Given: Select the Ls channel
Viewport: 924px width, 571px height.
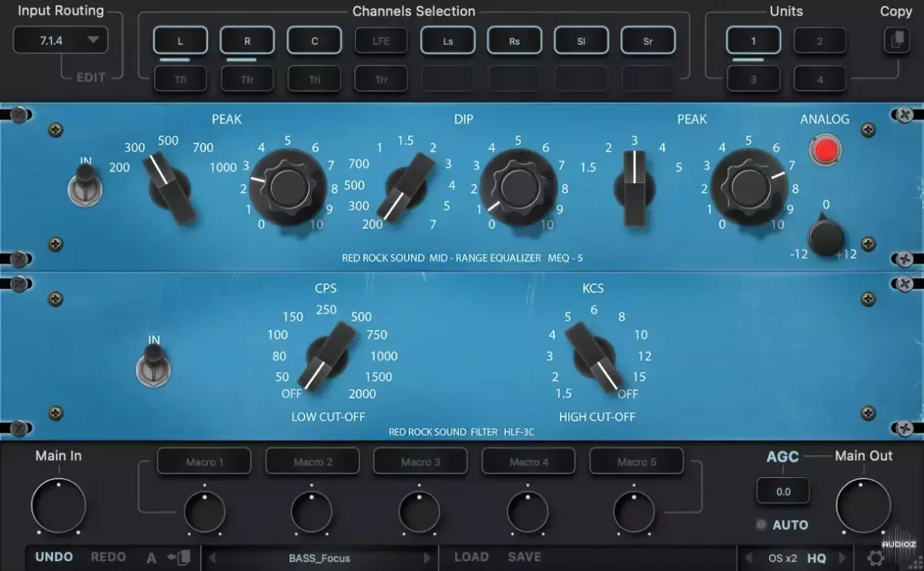Looking at the screenshot, I should point(448,41).
